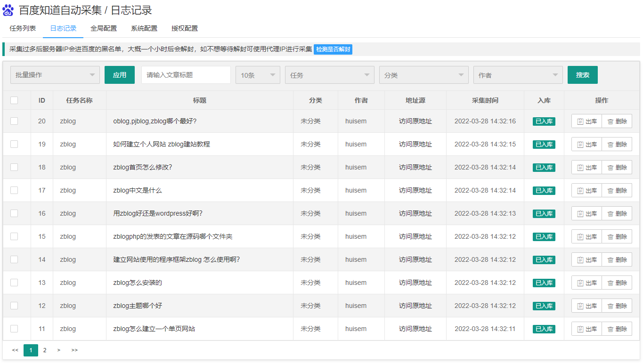Viewport: 643px width, 364px height.
Task: Check the checkbox for row ID 12
Action: pyautogui.click(x=14, y=306)
